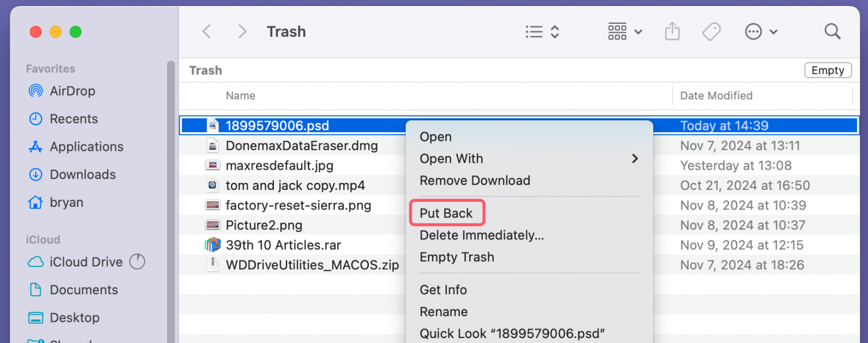The width and height of the screenshot is (868, 343).
Task: Select Recents in the sidebar
Action: click(74, 119)
